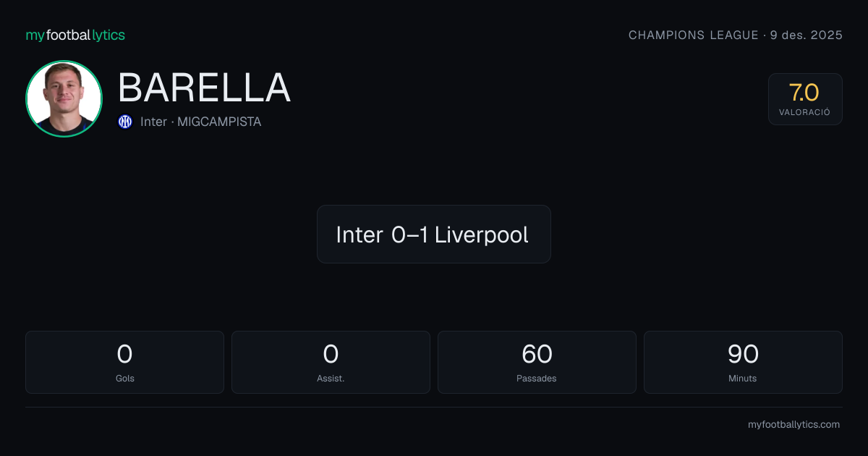Click the VALORACIÓ label under rating

click(x=805, y=113)
